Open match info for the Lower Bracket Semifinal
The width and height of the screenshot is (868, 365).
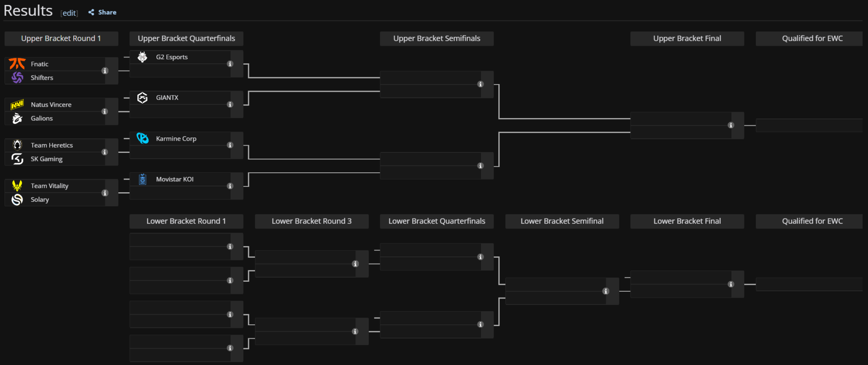coord(605,291)
